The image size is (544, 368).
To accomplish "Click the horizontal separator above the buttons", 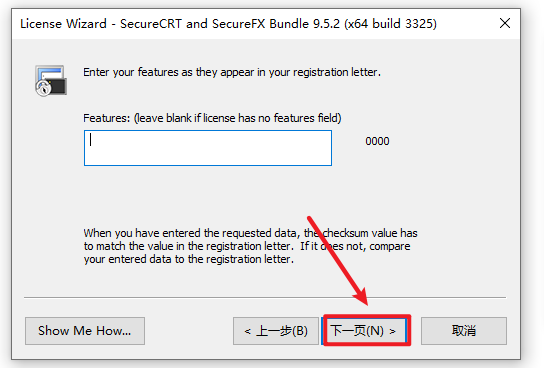I will pos(265,297).
